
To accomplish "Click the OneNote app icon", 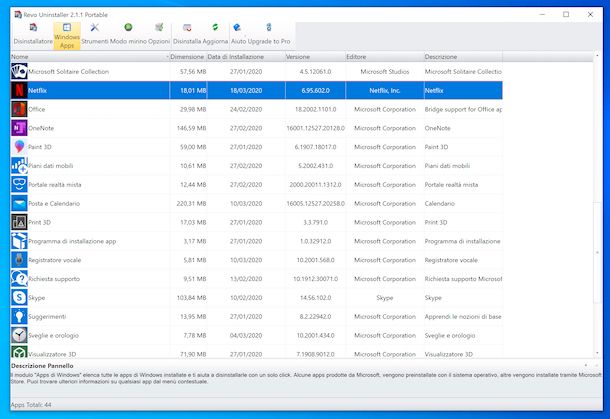I will [19, 128].
